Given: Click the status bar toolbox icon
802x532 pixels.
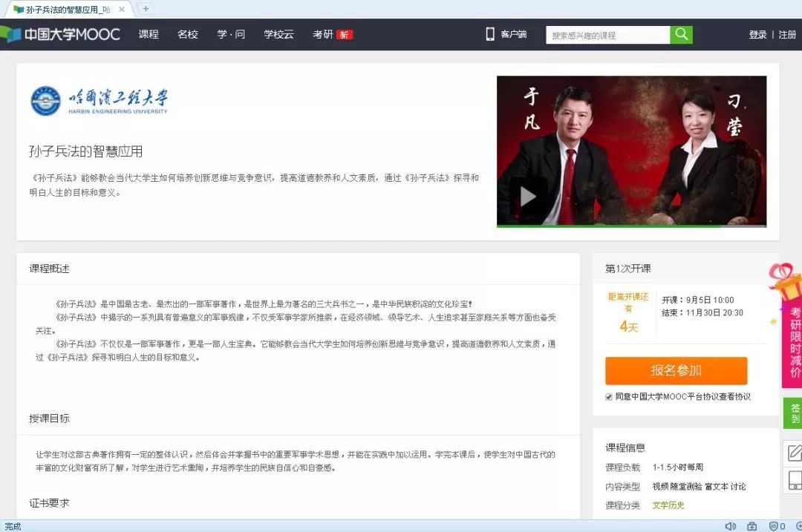Looking at the screenshot, I should coord(752,526).
